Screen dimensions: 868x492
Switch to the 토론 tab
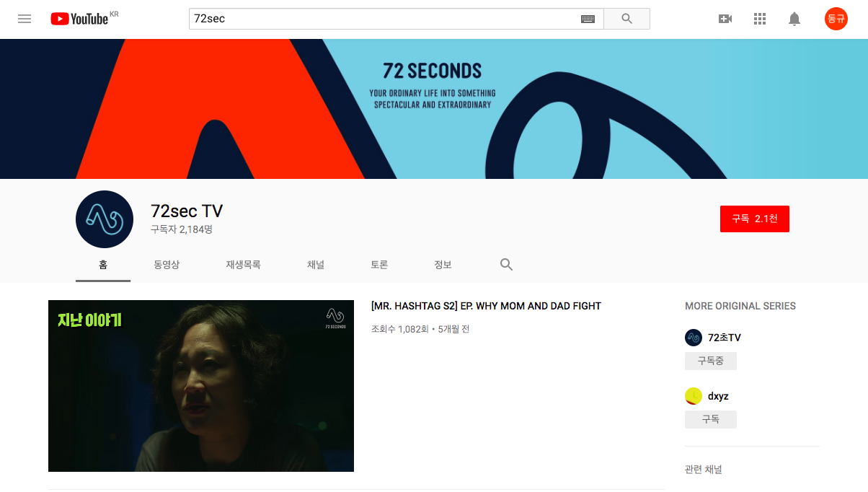[x=379, y=265]
